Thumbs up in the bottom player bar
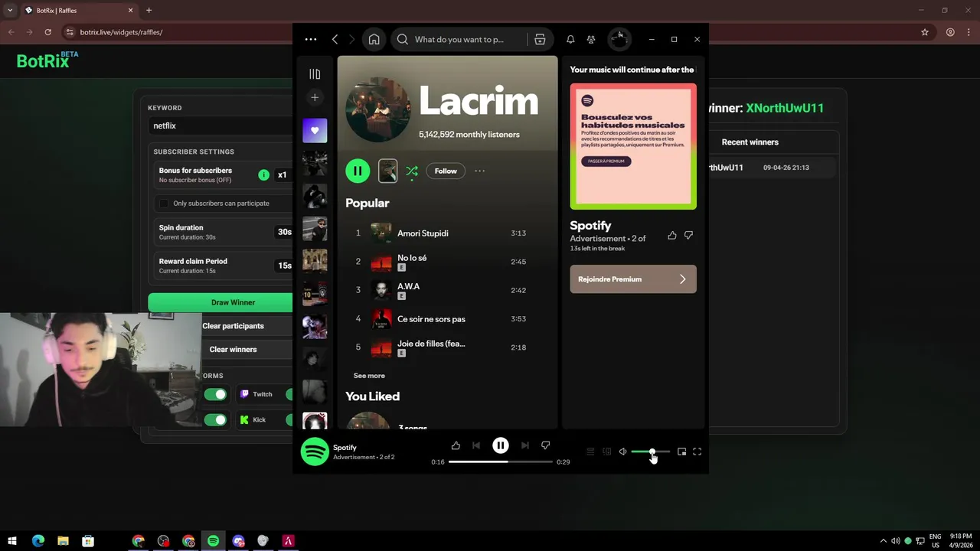980x551 pixels. [456, 445]
